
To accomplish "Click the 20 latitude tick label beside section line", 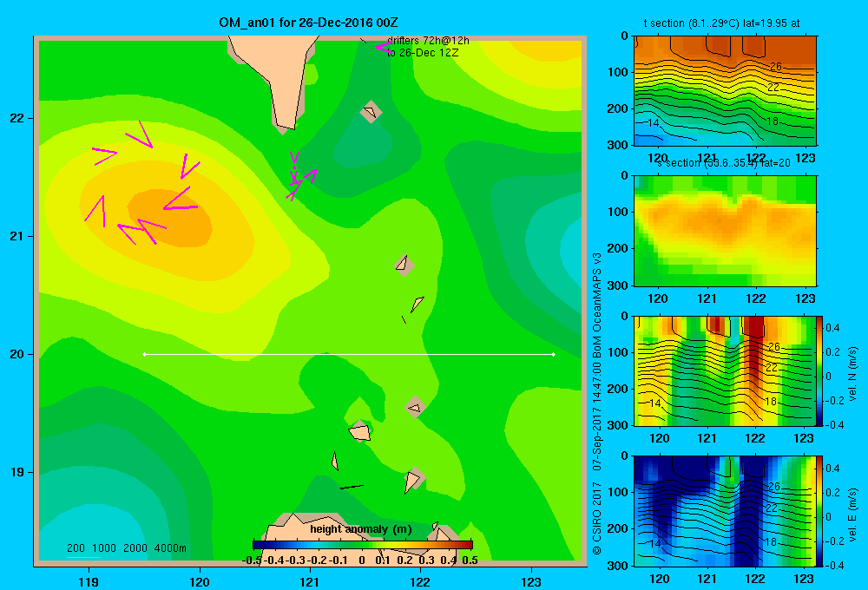I will click(16, 354).
